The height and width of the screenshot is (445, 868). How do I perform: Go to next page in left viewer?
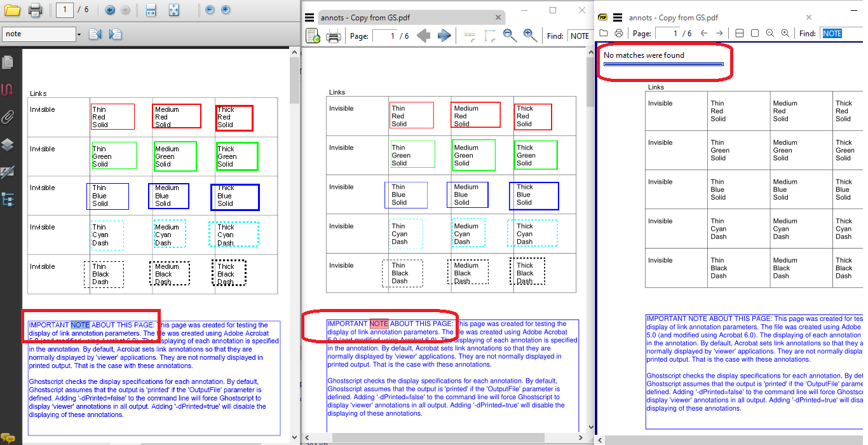click(125, 10)
